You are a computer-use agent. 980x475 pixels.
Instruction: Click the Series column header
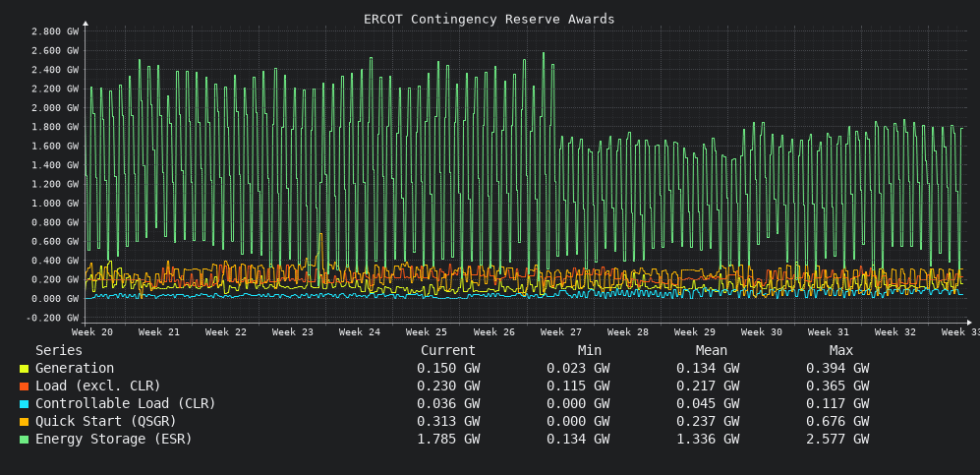[59, 351]
